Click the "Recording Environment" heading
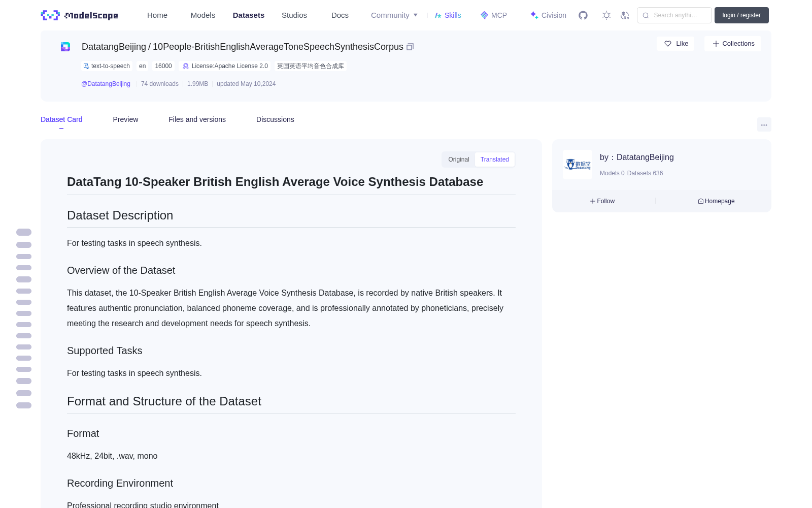The image size is (812, 508). click(x=120, y=483)
